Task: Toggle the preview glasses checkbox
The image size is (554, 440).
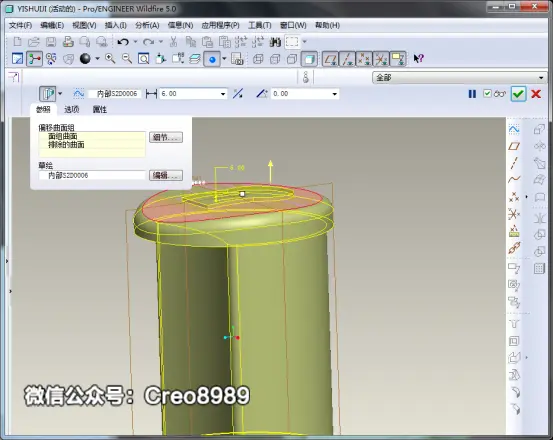Action: [x=487, y=94]
